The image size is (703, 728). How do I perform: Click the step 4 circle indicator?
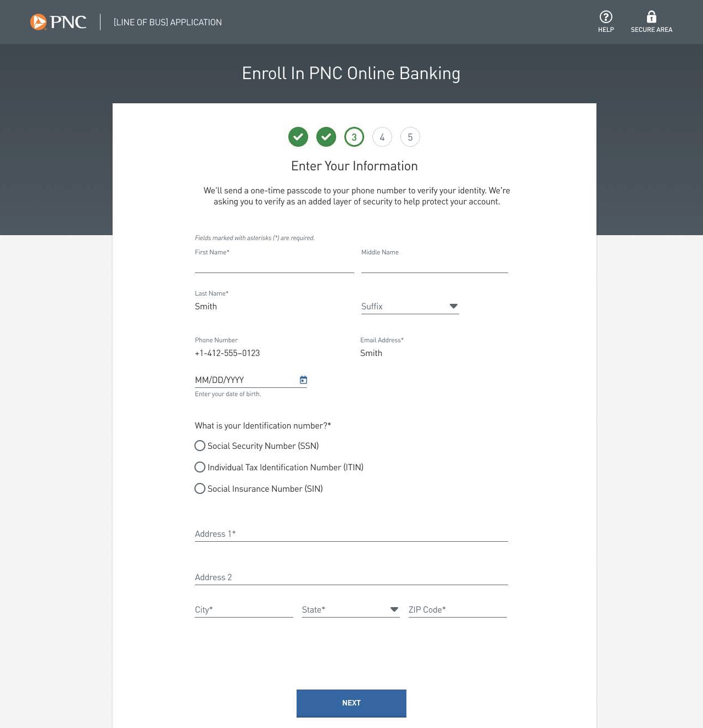(382, 137)
